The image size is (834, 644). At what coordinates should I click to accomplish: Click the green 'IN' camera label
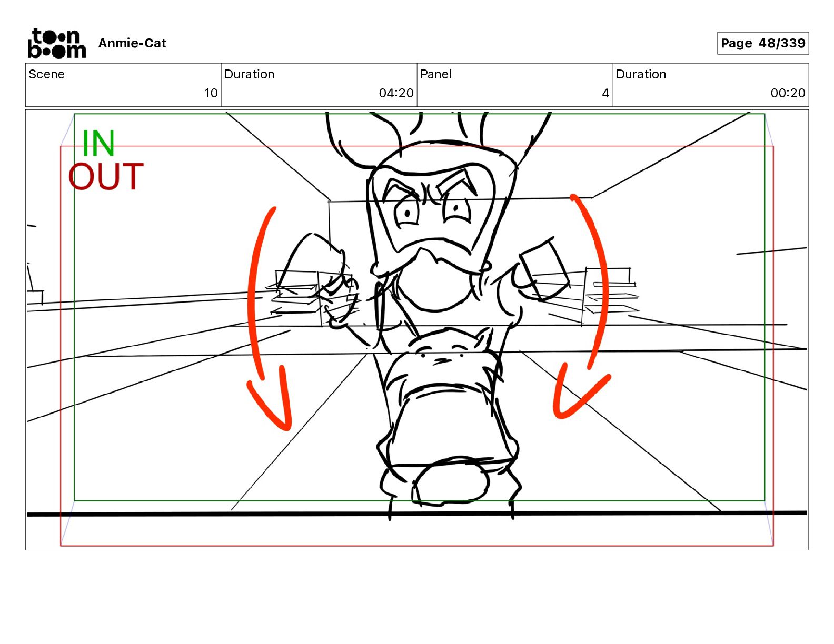(98, 143)
